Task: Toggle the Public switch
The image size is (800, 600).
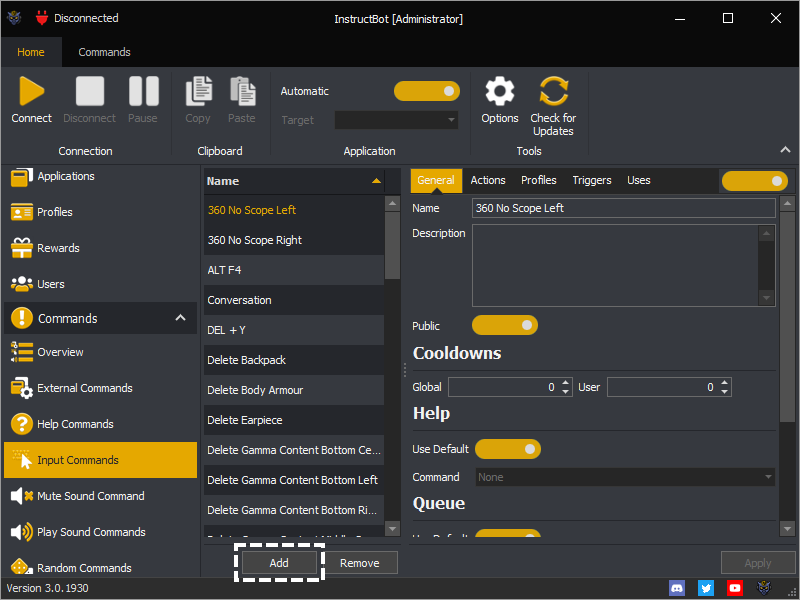Action: pos(505,326)
